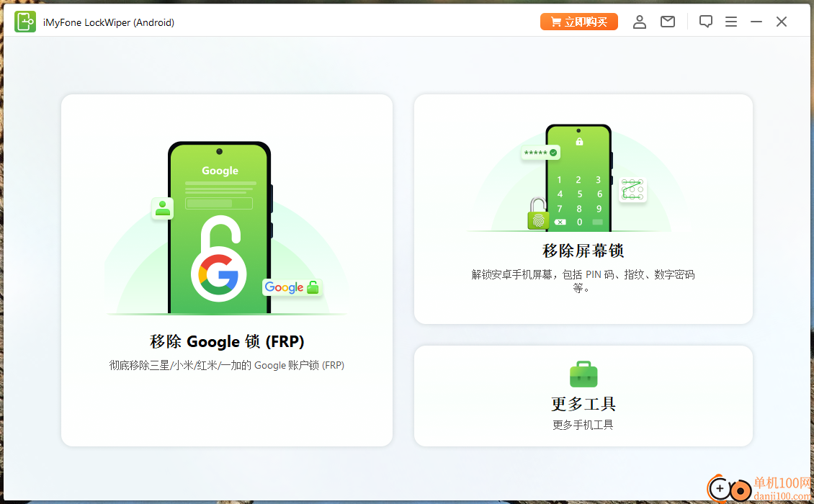814x504 pixels.
Task: Click the Google unlock badge on phone image
Action: pos(292,287)
